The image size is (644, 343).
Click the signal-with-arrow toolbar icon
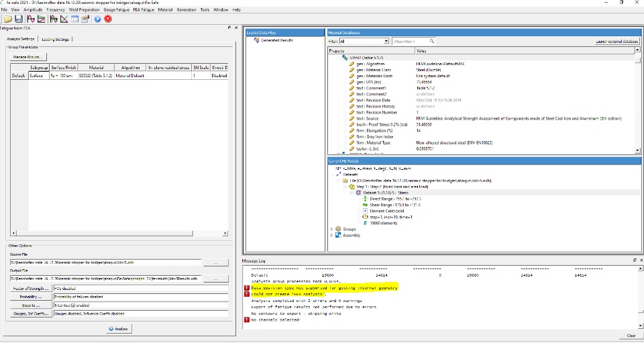54,19
